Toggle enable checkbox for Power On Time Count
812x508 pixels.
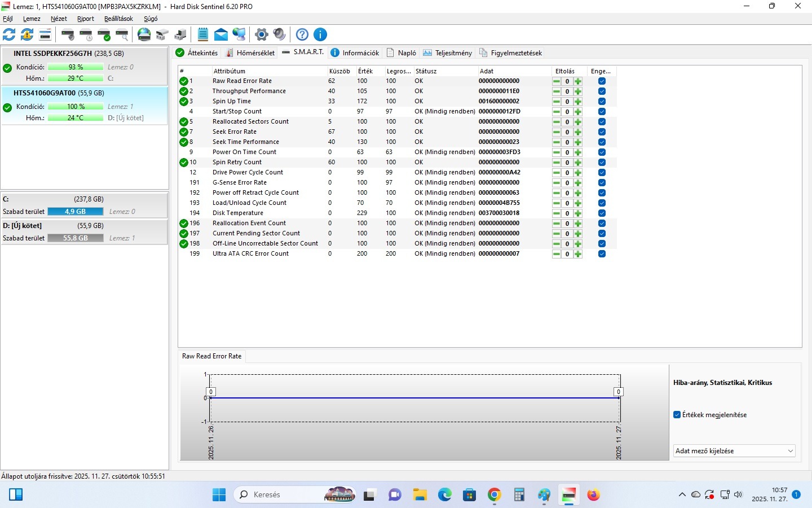[x=602, y=152]
